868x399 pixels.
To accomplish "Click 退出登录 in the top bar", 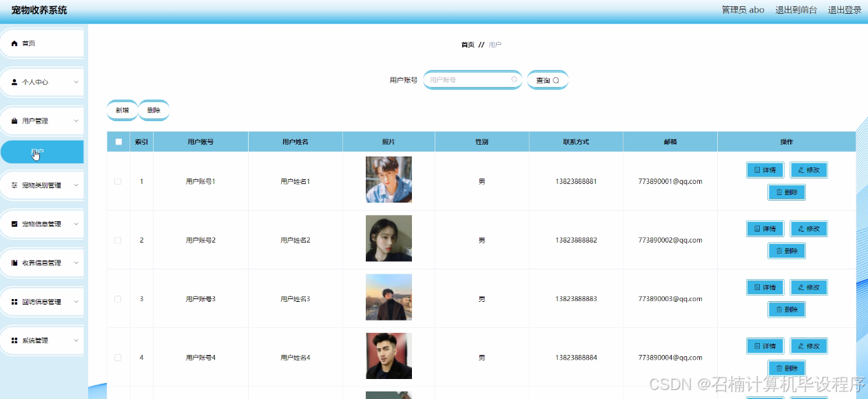I will point(845,10).
